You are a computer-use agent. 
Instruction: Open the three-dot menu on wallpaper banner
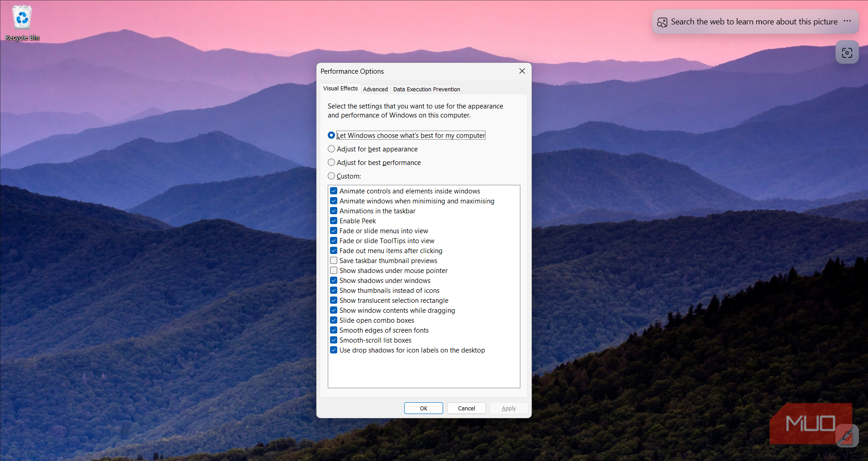(847, 21)
